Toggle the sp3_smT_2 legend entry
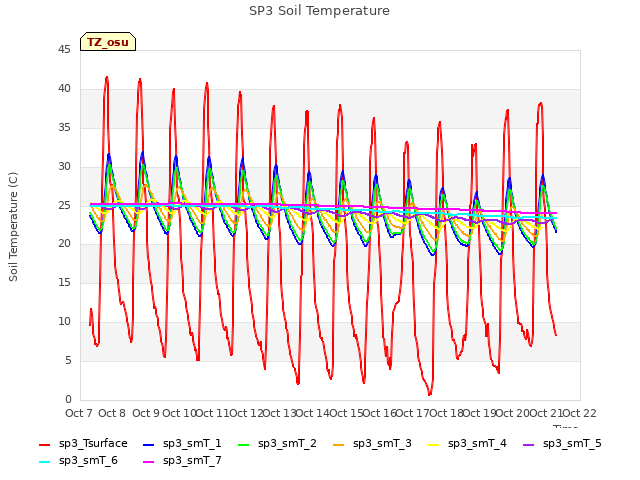Image resolution: width=640 pixels, height=480 pixels. (x=277, y=444)
